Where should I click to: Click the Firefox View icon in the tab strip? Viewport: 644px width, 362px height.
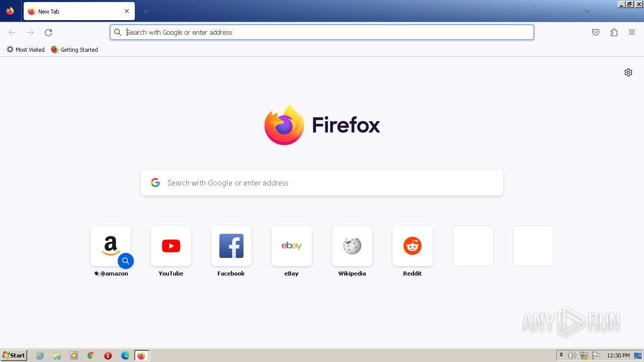[10, 11]
